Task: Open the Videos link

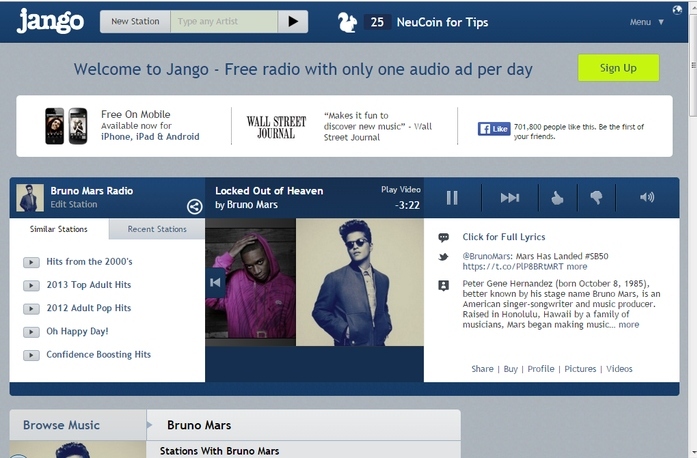Action: coord(619,369)
